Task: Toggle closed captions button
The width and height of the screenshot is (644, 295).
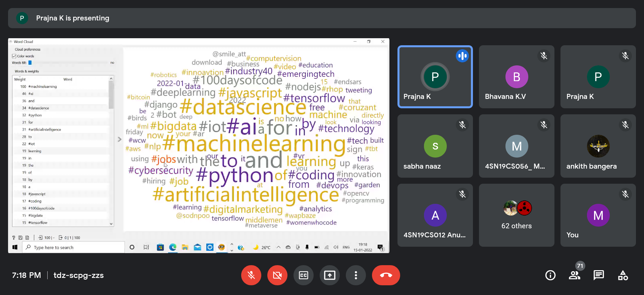Action: (303, 275)
